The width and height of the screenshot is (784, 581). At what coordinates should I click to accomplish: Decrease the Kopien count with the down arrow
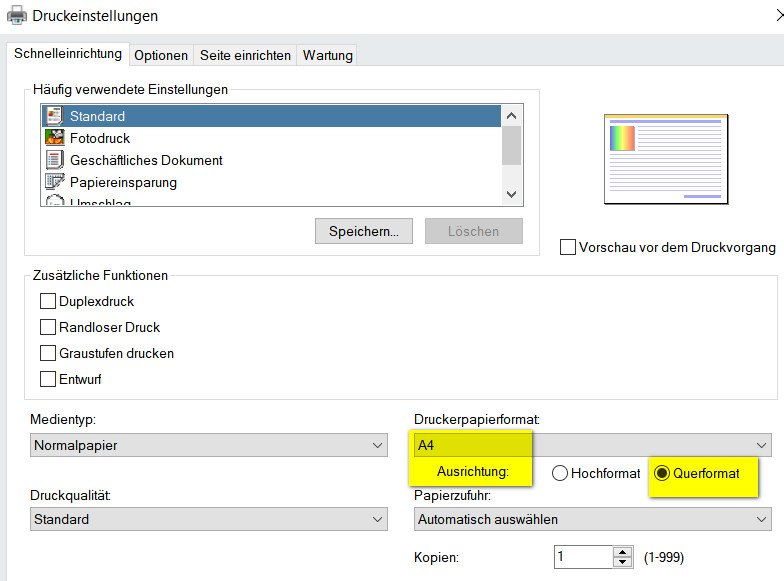pyautogui.click(x=622, y=562)
